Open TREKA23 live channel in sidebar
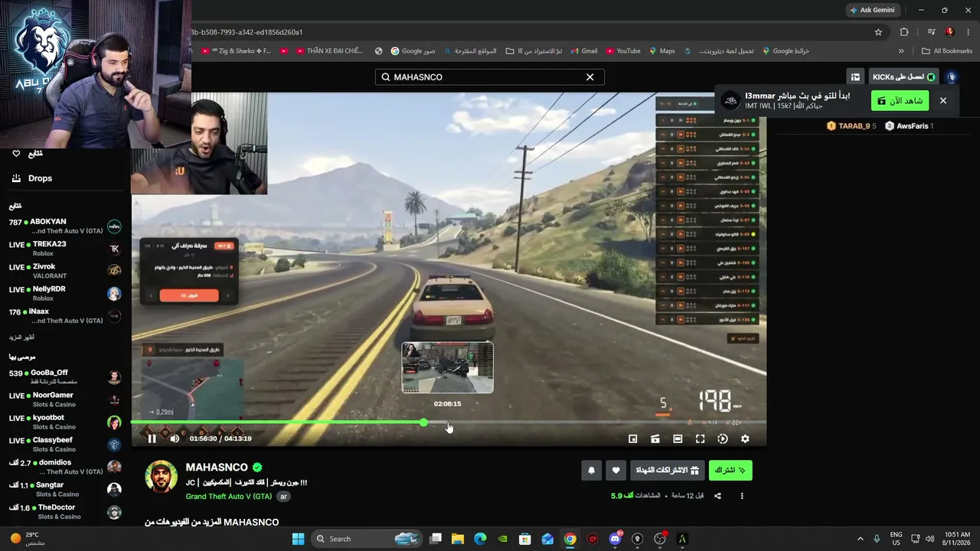 (64, 249)
